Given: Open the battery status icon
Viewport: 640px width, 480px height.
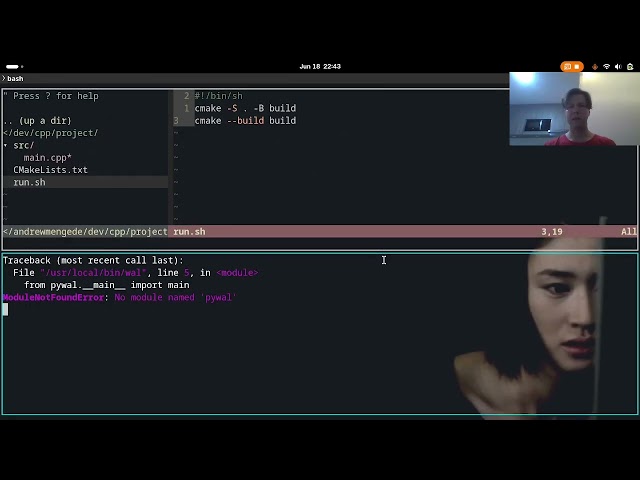Looking at the screenshot, I should click(x=630, y=67).
